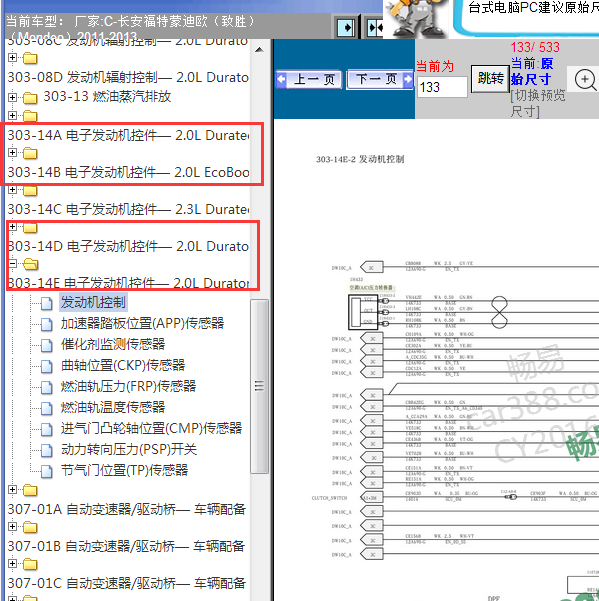Go to previous page with 上一页 button
The height and width of the screenshot is (601, 599).
click(x=309, y=79)
